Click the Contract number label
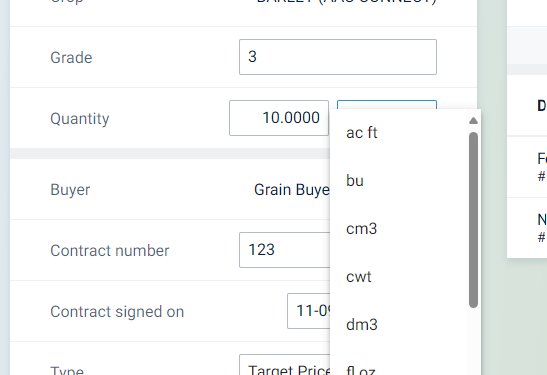 [110, 250]
